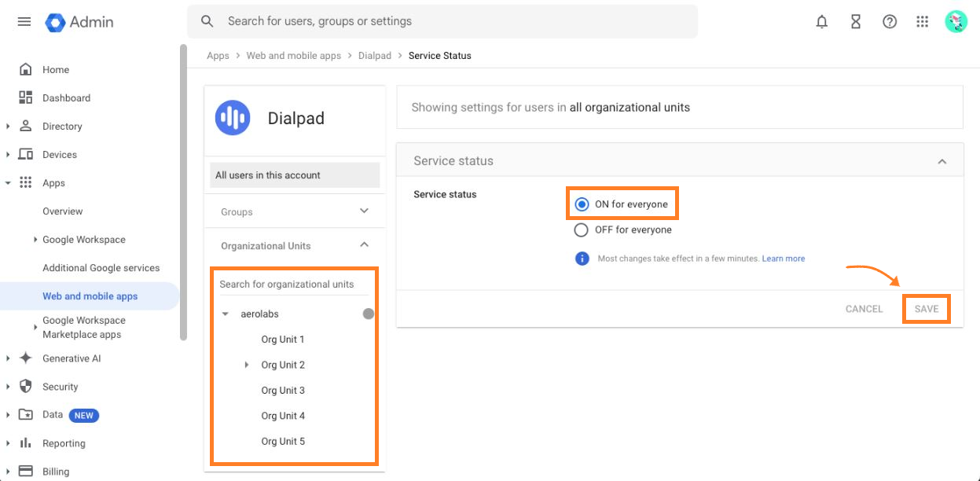Click the NEW badge beside Data
Screen dimensions: 980x481
point(83,415)
